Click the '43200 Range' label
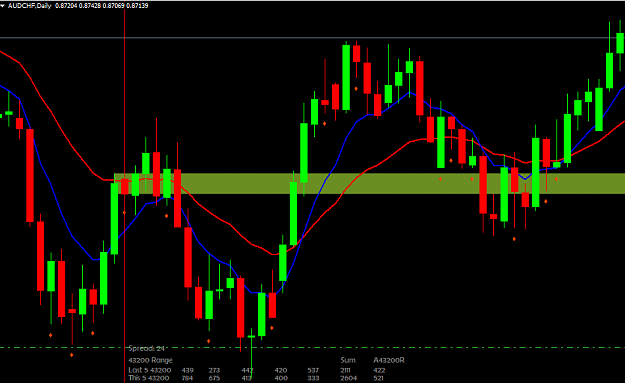Viewport: 625px width, 383px height. point(150,360)
